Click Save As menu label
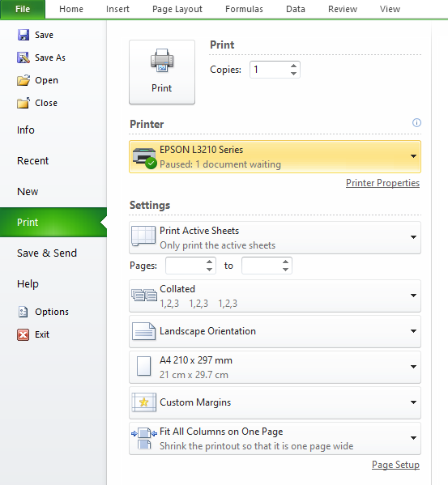Screen dimensions: 448x485 50,57
